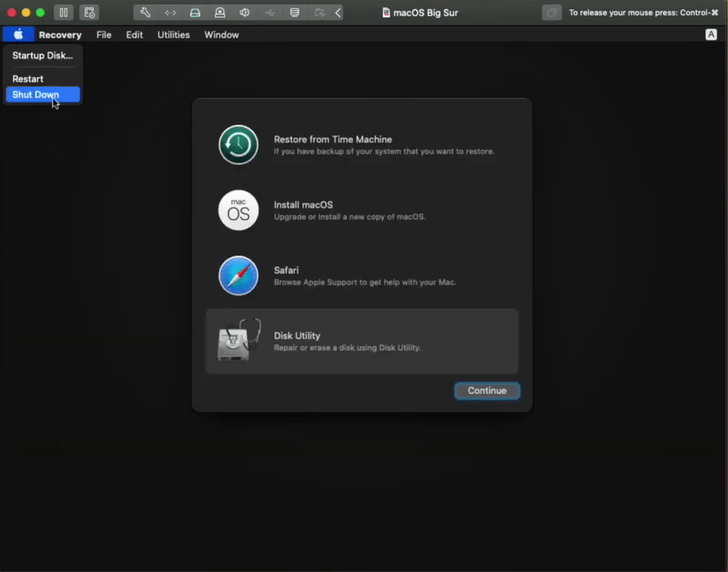Screen dimensions: 728x572
Task: Click the Safari compass icon
Action: (238, 275)
